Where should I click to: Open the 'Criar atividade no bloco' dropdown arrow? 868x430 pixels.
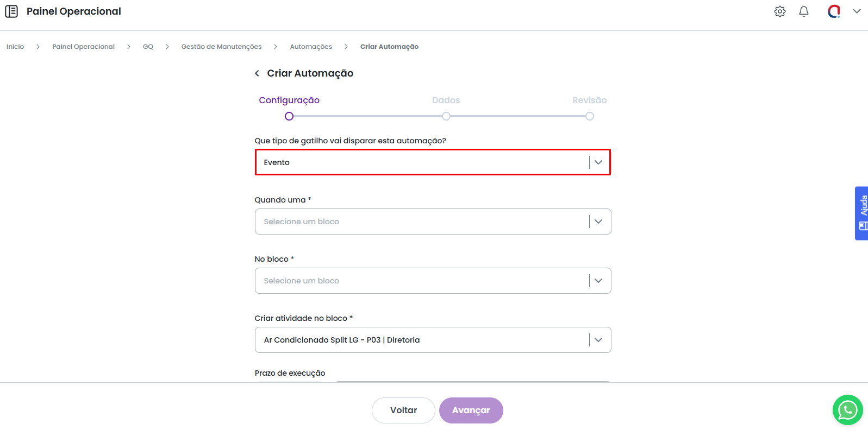pos(598,340)
